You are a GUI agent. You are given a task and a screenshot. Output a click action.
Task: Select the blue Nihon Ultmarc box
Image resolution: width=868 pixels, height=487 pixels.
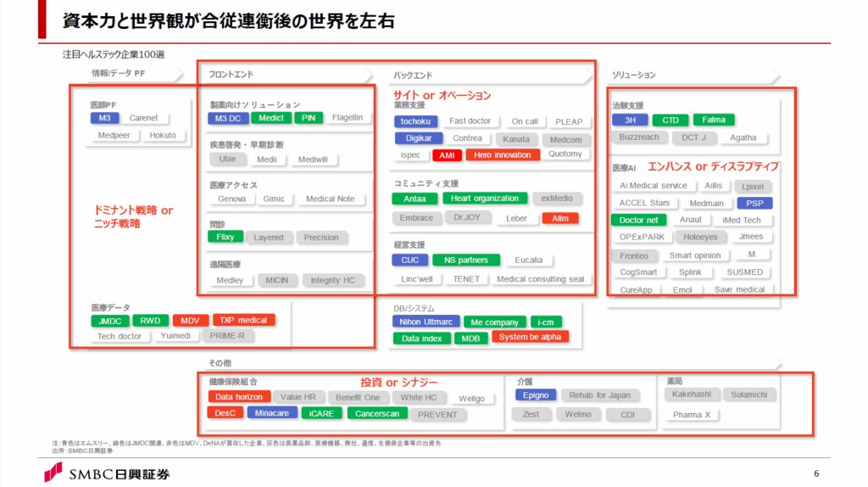426,322
